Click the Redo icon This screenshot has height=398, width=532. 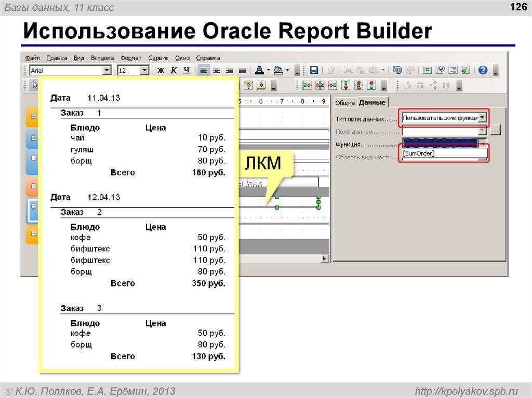pos(411,70)
